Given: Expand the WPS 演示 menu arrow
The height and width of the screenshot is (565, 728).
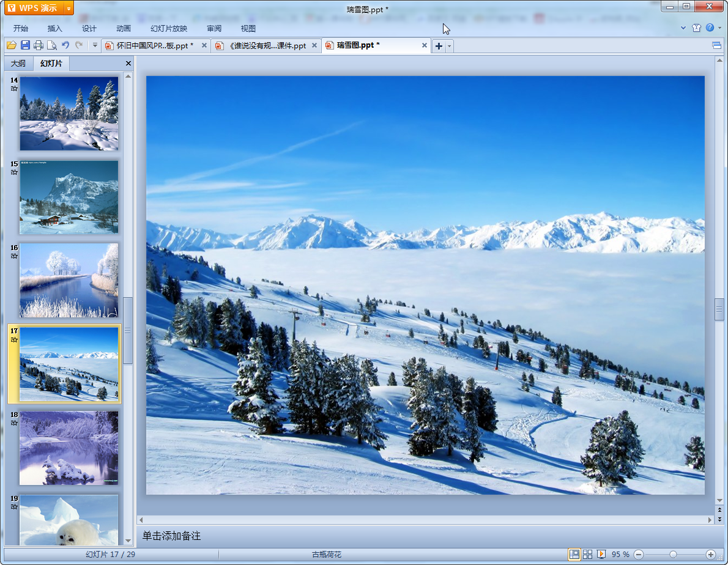Looking at the screenshot, I should (69, 9).
